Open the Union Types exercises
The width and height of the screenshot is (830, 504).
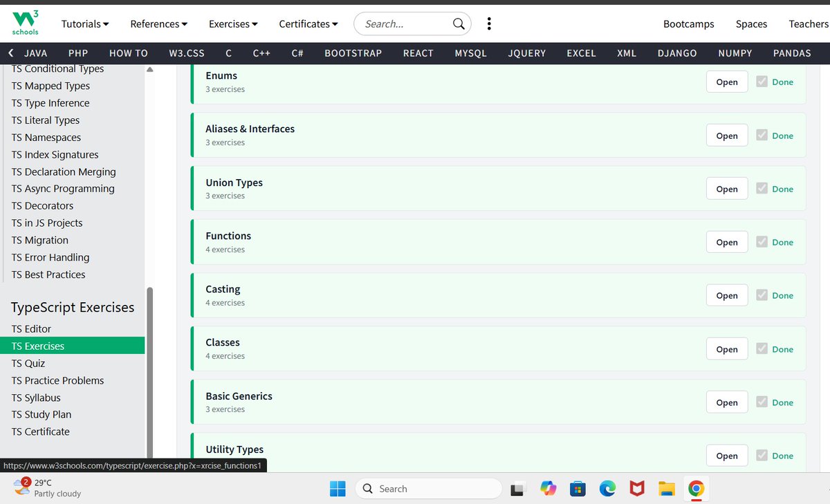click(x=727, y=189)
